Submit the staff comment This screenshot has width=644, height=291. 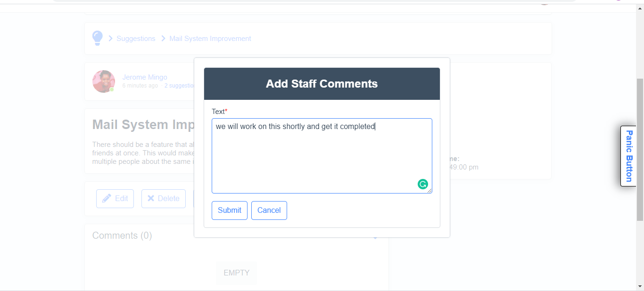click(x=230, y=210)
